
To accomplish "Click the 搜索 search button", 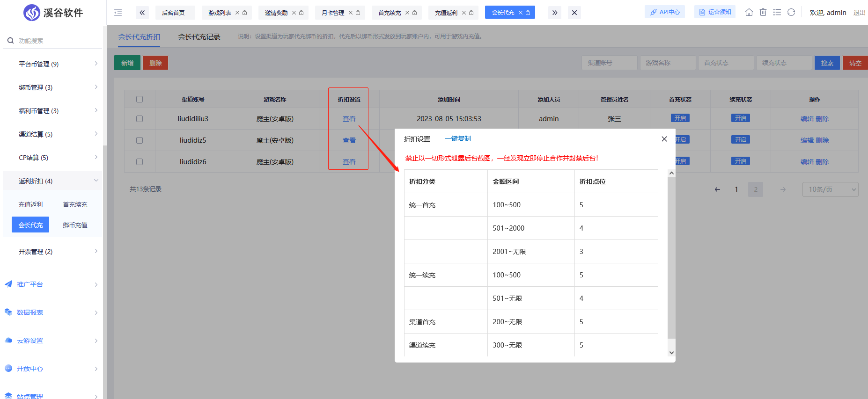I will pos(827,63).
